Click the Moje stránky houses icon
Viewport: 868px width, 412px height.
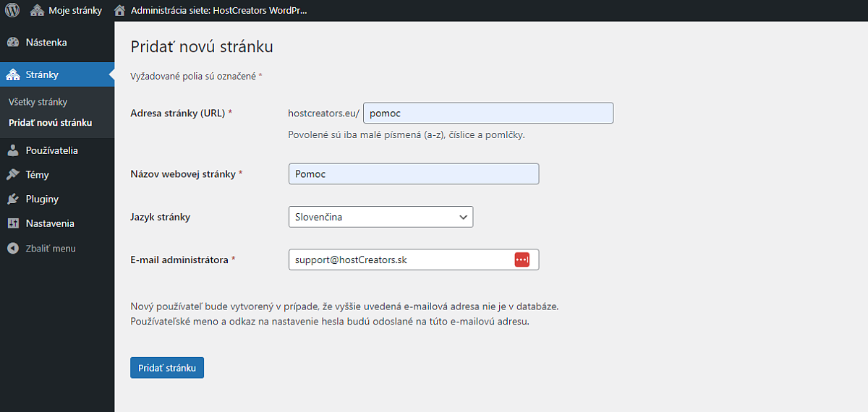point(37,10)
